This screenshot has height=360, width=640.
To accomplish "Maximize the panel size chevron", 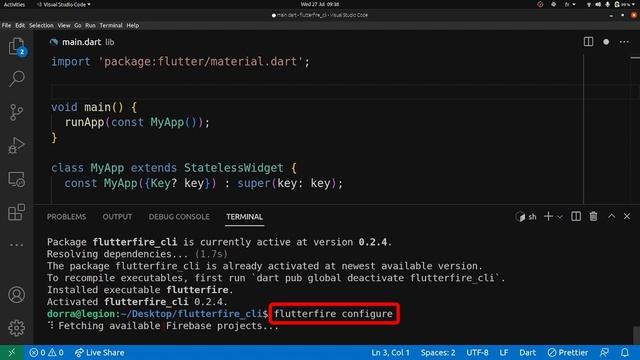I will click(611, 216).
